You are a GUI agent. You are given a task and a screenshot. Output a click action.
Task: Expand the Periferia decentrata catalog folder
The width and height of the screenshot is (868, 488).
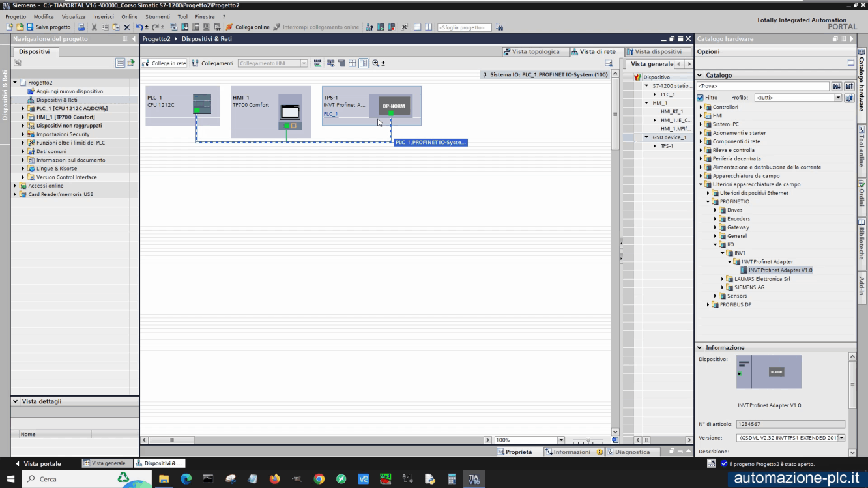point(701,158)
